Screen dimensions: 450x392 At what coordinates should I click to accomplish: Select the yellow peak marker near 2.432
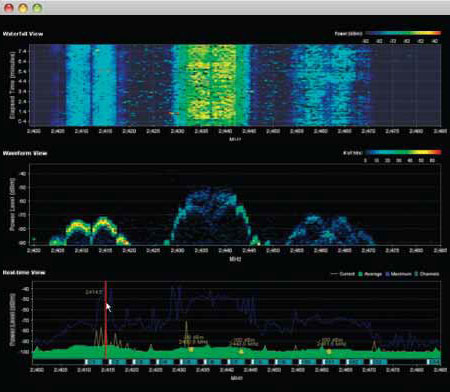pos(191,349)
